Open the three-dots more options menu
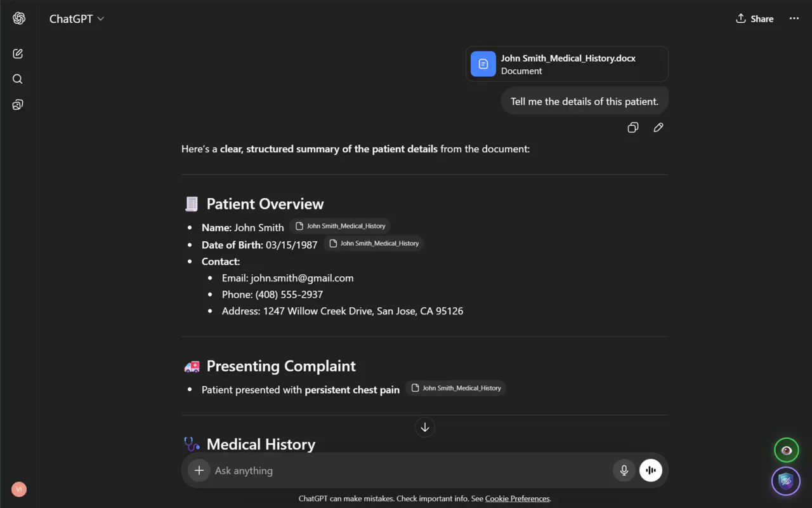This screenshot has width=812, height=508. point(794,19)
